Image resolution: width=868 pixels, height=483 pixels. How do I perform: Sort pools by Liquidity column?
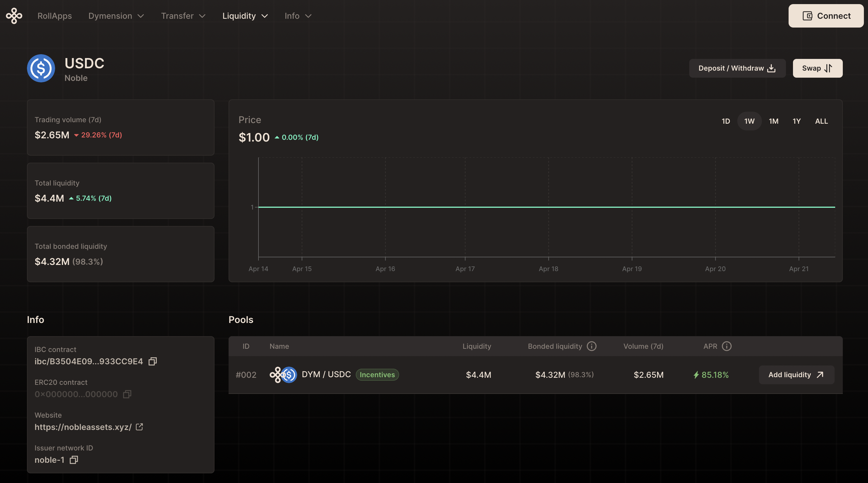(477, 346)
